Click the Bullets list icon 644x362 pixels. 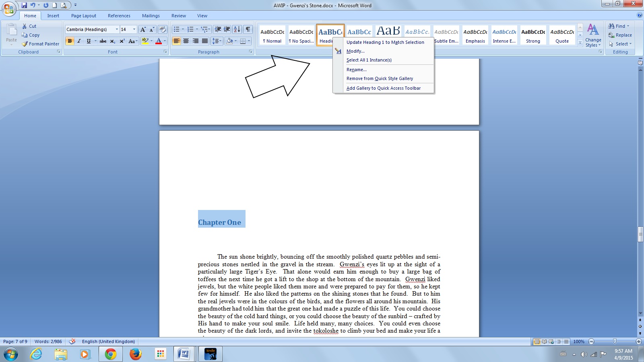click(176, 29)
